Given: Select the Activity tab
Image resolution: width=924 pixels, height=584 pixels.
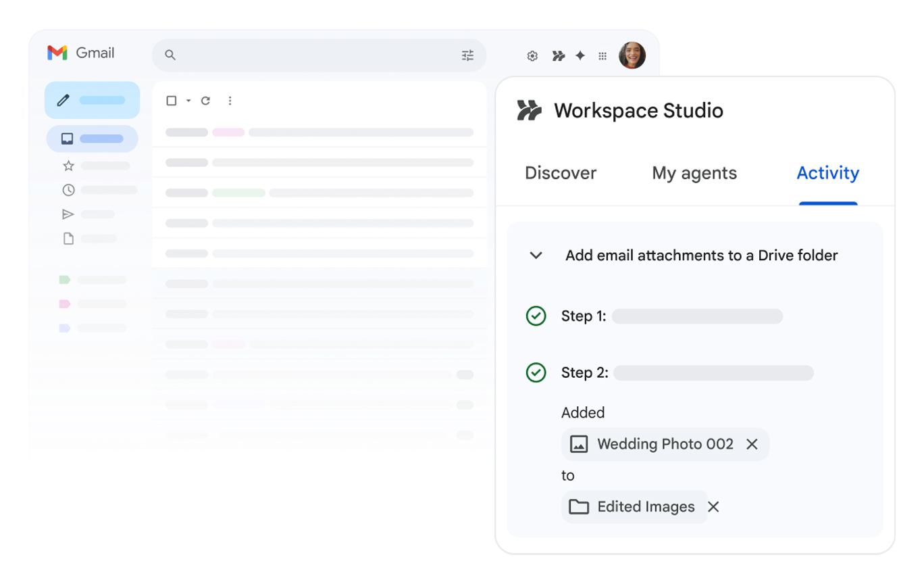Looking at the screenshot, I should 828,173.
